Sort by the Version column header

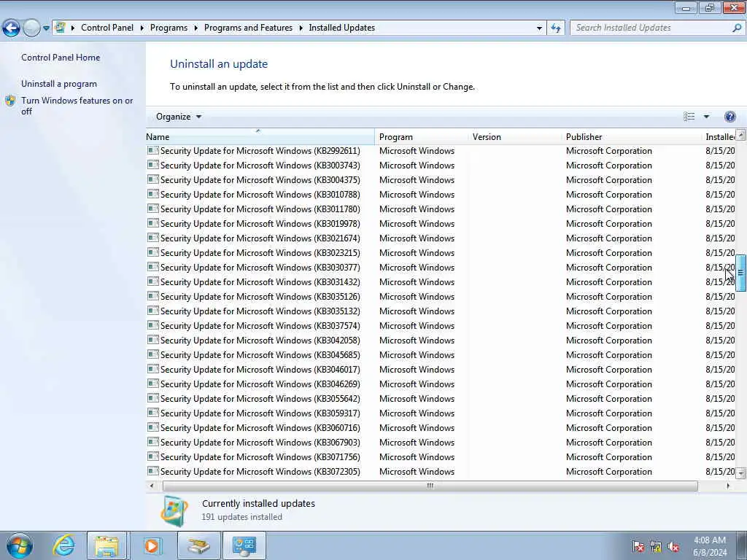pos(516,136)
